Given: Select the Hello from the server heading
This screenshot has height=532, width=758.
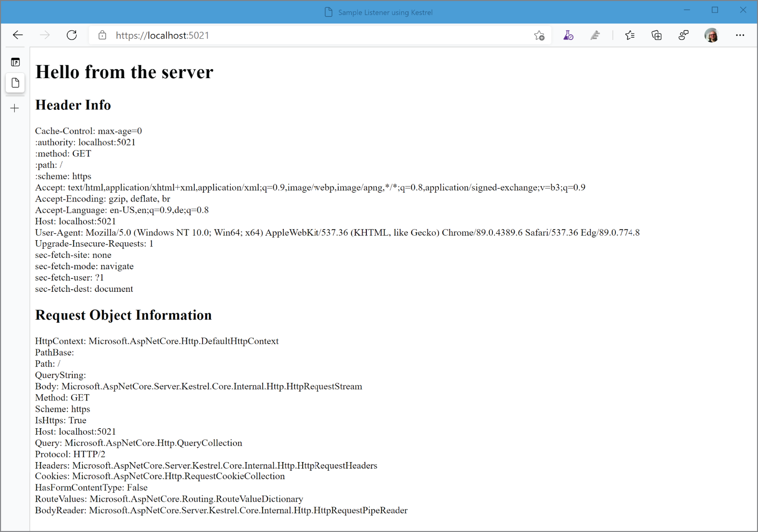Looking at the screenshot, I should tap(124, 72).
